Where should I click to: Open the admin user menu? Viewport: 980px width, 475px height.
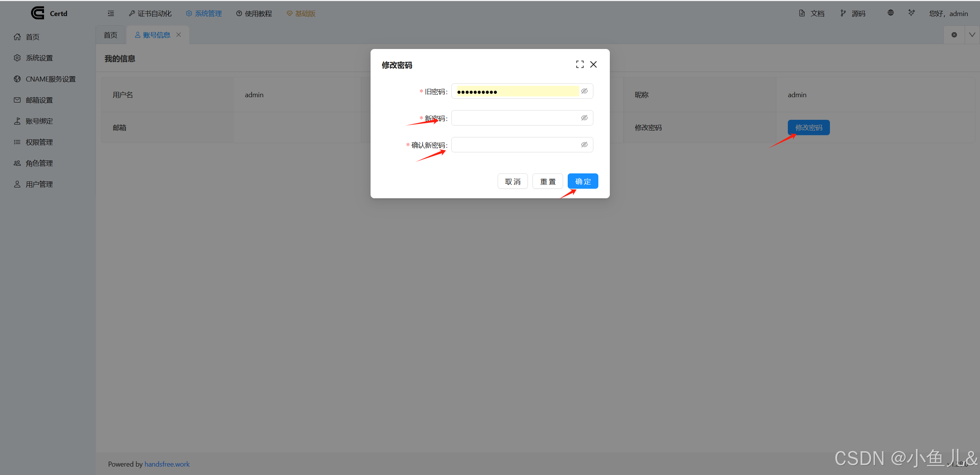948,13
